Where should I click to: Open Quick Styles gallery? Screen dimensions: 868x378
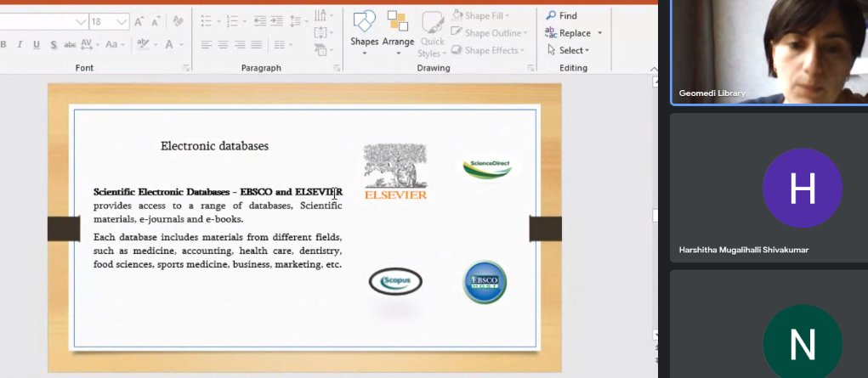point(432,33)
